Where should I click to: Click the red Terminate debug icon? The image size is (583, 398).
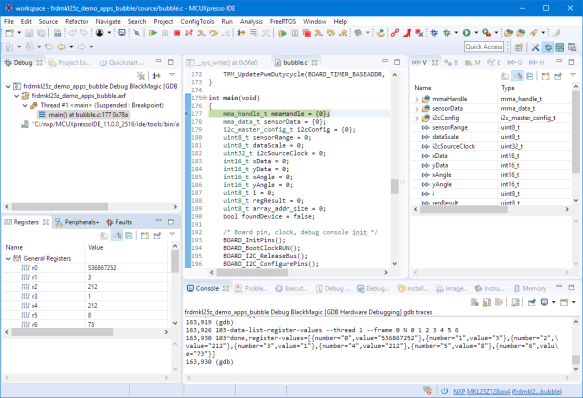click(x=177, y=33)
